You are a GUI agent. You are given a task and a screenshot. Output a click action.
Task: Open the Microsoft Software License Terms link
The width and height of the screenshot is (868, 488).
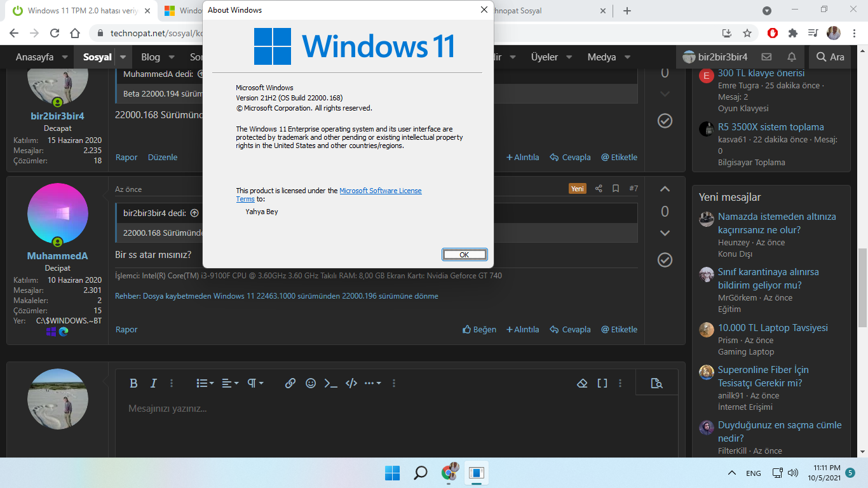point(381,191)
